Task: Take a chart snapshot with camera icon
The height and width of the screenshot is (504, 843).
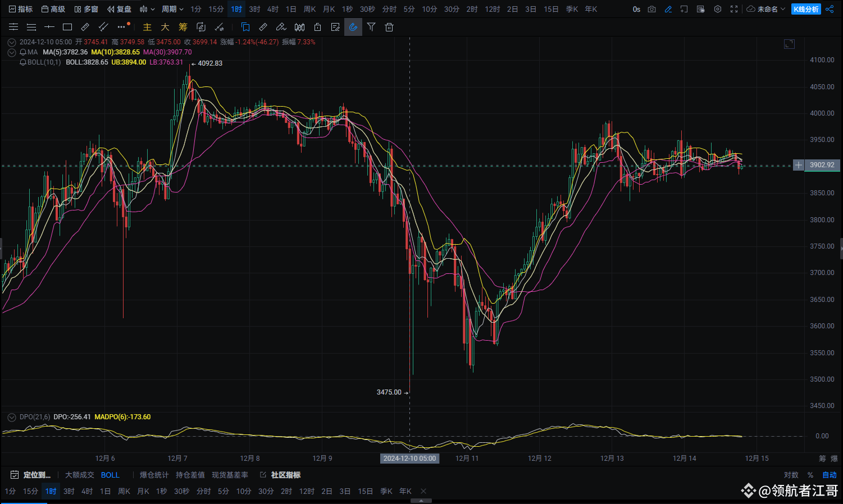Action: 651,9
